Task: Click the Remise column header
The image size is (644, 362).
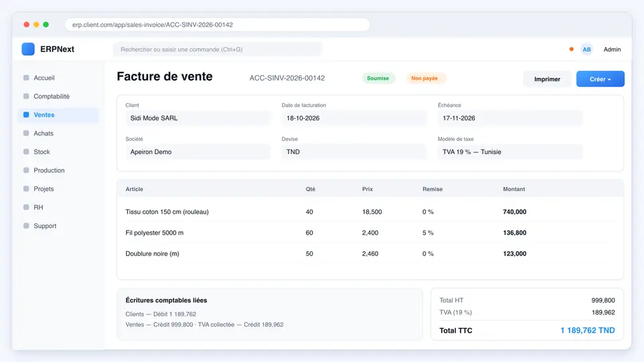Action: (x=433, y=189)
